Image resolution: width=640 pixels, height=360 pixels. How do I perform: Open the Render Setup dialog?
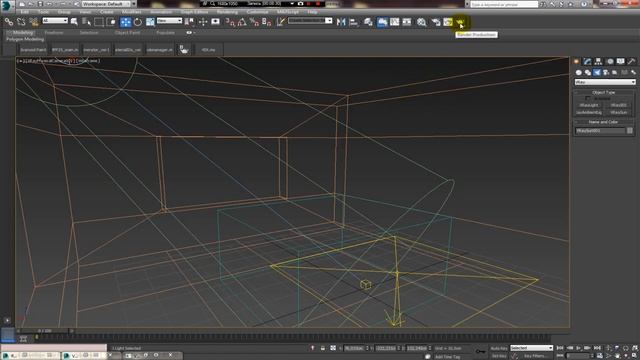pyautogui.click(x=436, y=22)
